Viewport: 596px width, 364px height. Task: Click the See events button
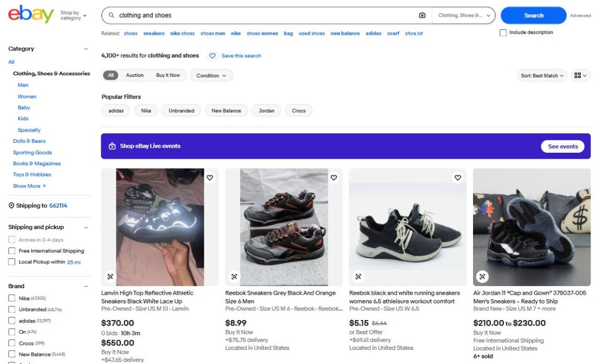pyautogui.click(x=562, y=146)
